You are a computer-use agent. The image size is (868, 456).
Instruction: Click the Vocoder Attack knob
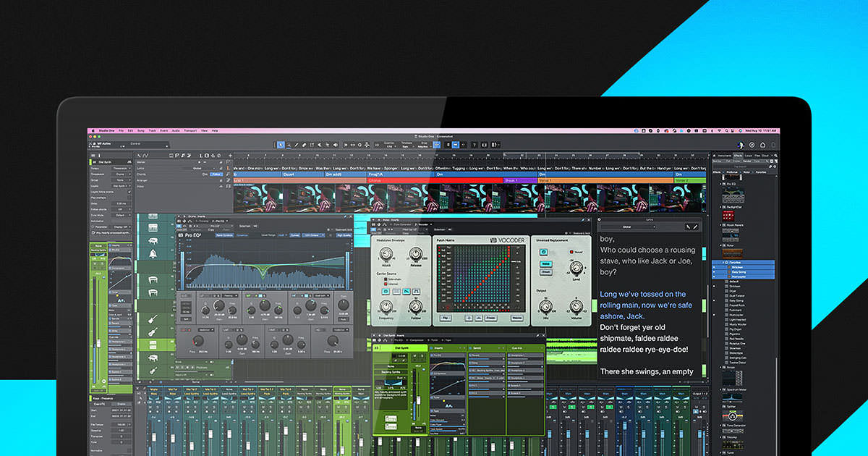(x=386, y=254)
